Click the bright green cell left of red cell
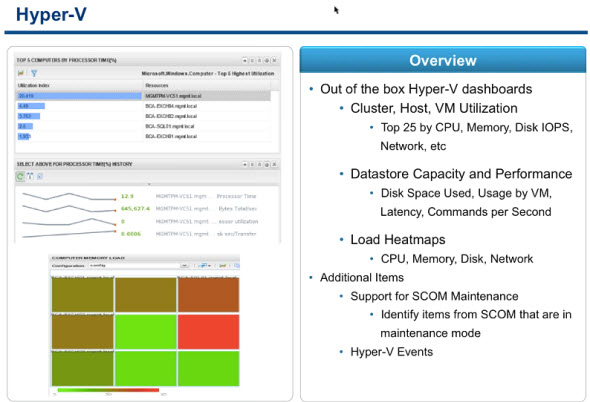 [x=146, y=332]
